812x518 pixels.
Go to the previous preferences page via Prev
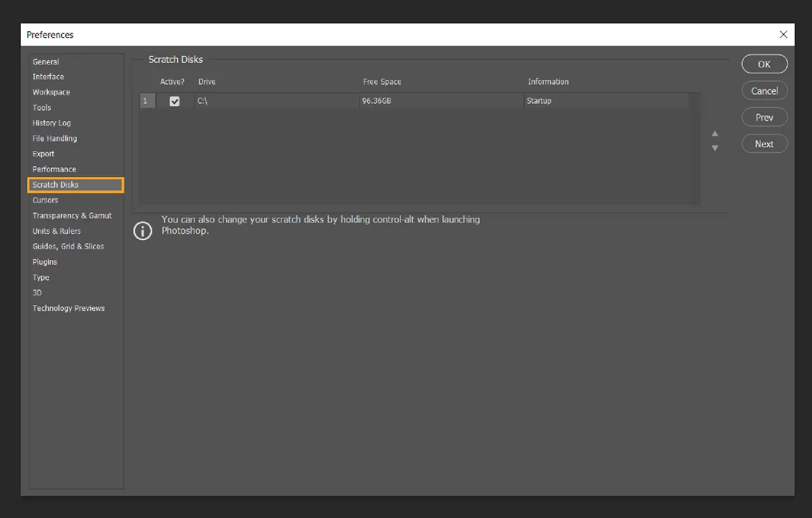[x=764, y=117]
